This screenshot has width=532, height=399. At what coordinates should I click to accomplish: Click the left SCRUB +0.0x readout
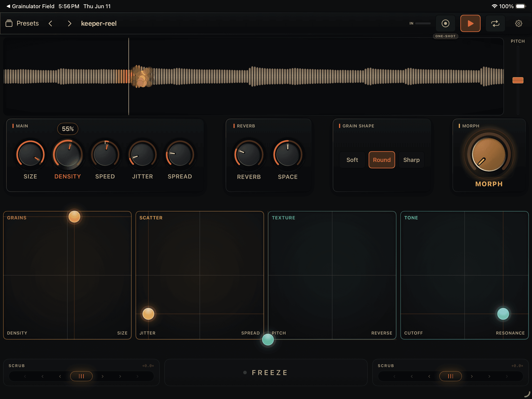(148, 366)
